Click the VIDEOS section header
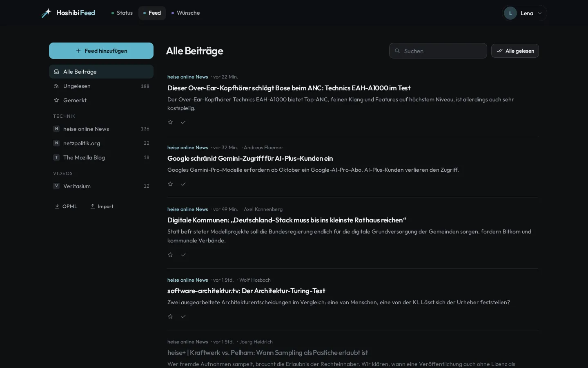The image size is (588, 368). click(x=63, y=173)
